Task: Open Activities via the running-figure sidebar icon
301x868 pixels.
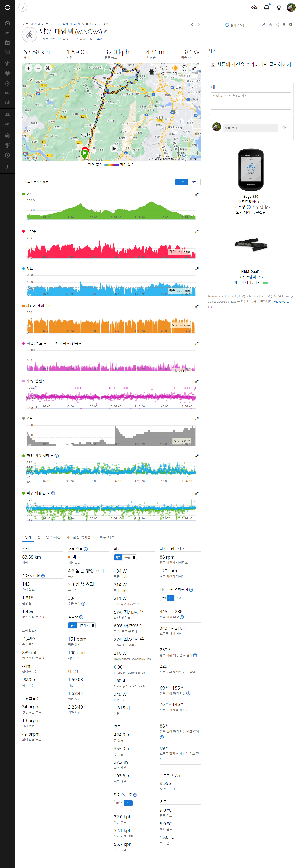Action: click(x=7, y=64)
